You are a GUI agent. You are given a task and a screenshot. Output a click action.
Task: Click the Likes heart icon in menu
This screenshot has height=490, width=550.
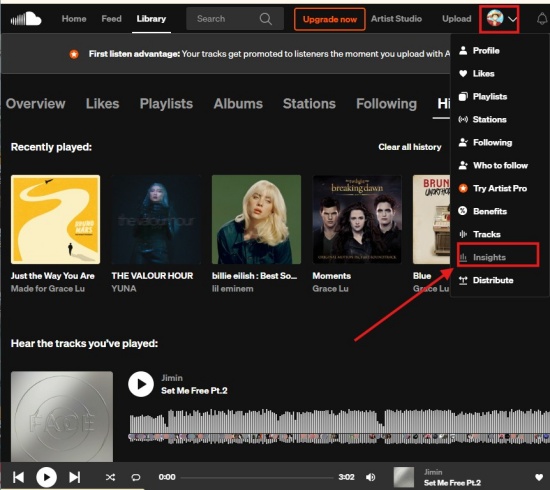click(463, 73)
